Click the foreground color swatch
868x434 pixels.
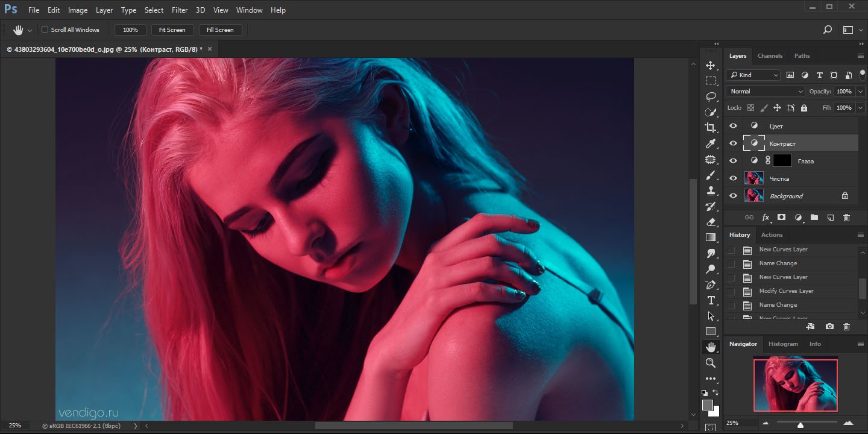[708, 405]
